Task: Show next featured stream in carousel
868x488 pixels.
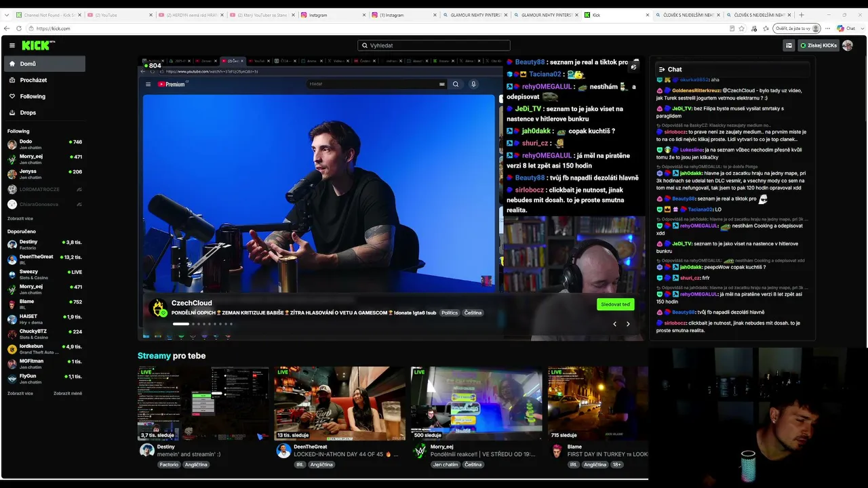Action: click(x=628, y=324)
